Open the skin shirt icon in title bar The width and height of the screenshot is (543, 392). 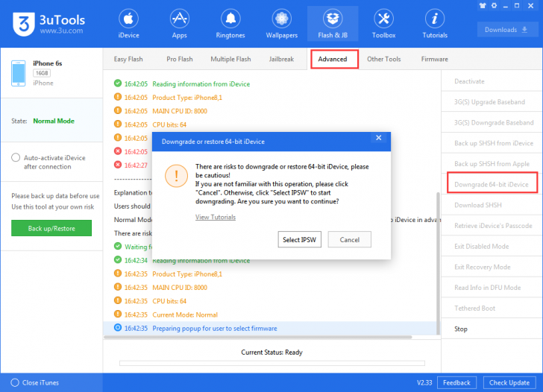(483, 5)
